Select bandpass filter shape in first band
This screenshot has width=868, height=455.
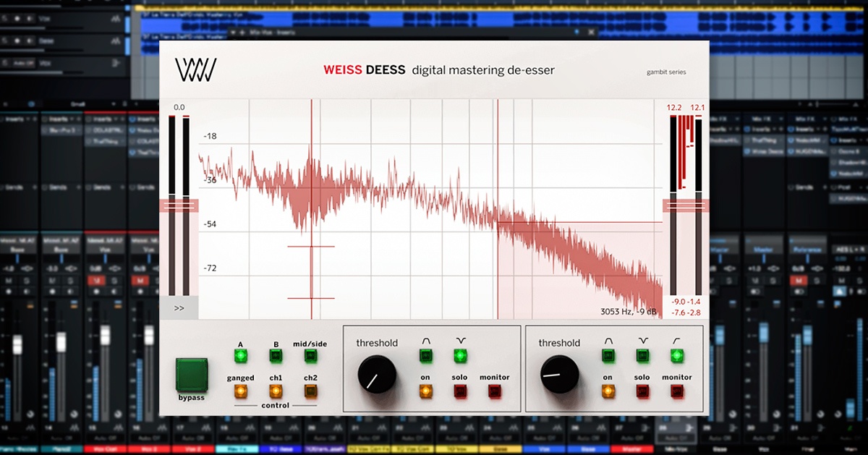pos(425,355)
